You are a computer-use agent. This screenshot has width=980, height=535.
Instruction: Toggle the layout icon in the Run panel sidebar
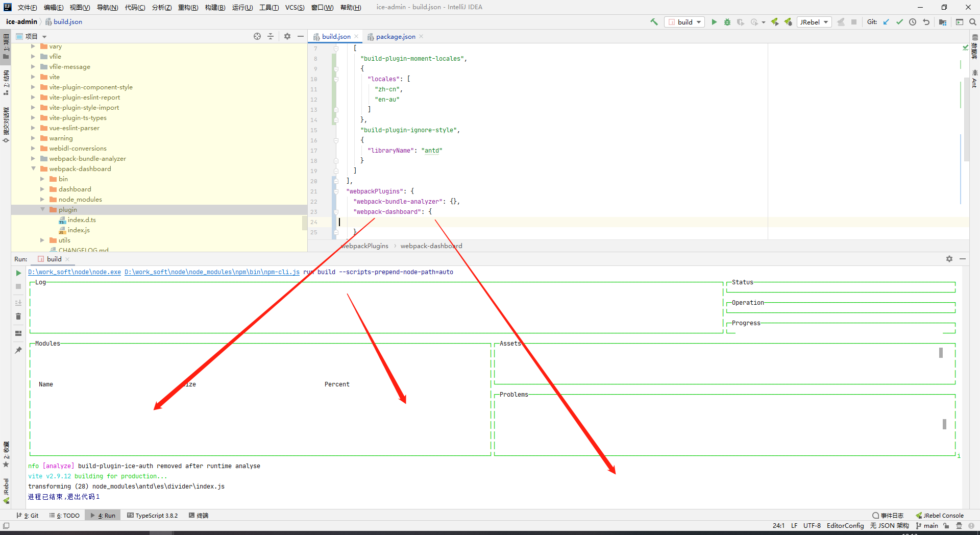(x=18, y=333)
